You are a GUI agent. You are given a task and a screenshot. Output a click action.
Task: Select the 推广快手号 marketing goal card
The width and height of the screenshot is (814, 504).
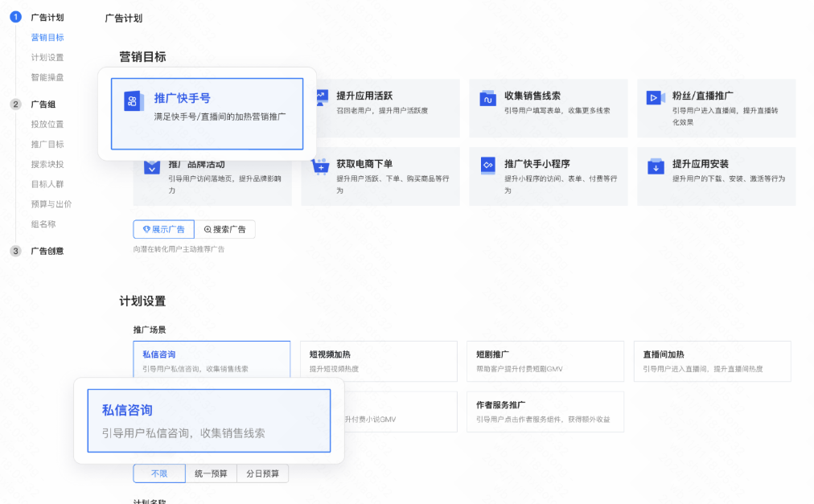[x=208, y=113]
